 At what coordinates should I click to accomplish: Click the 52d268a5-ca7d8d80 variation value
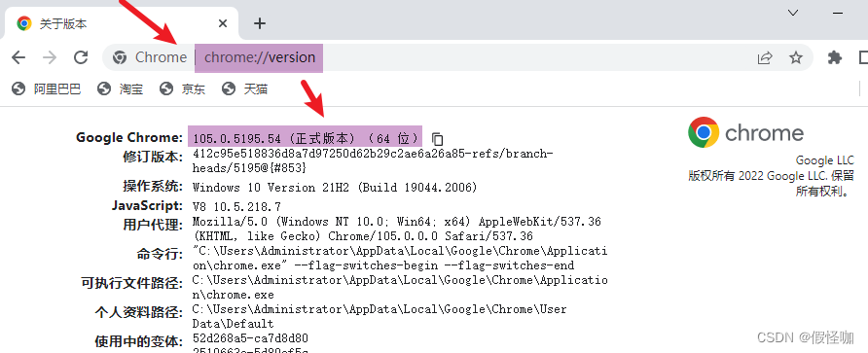(x=250, y=338)
